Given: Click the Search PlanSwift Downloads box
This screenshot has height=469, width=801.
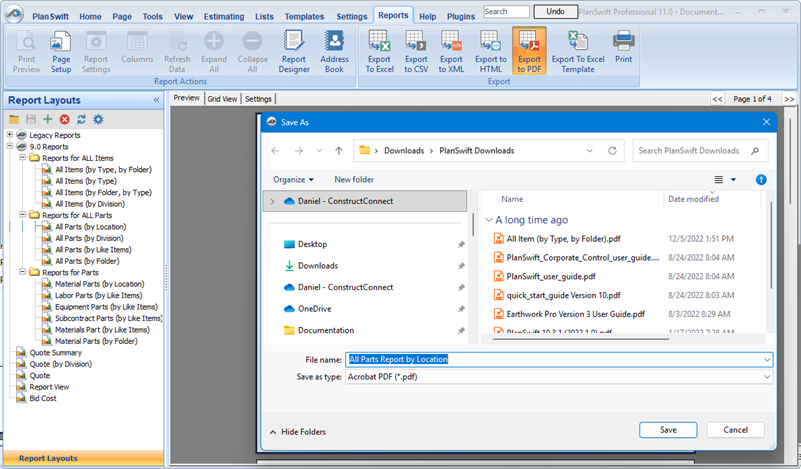Looking at the screenshot, I should pos(700,151).
